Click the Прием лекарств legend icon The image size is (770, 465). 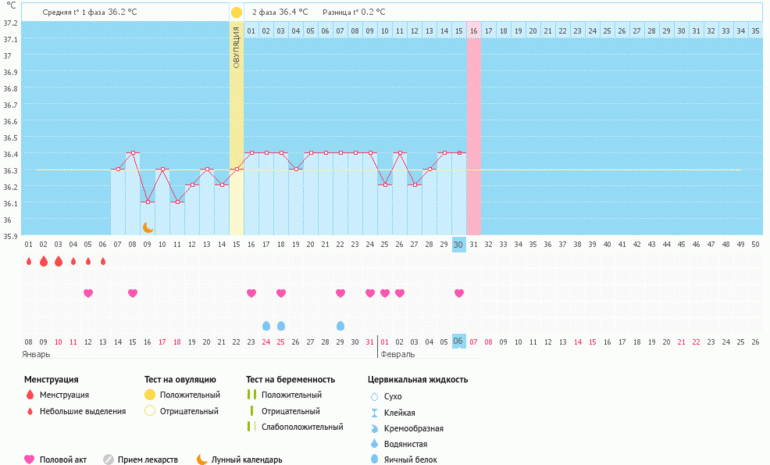pyautogui.click(x=109, y=459)
